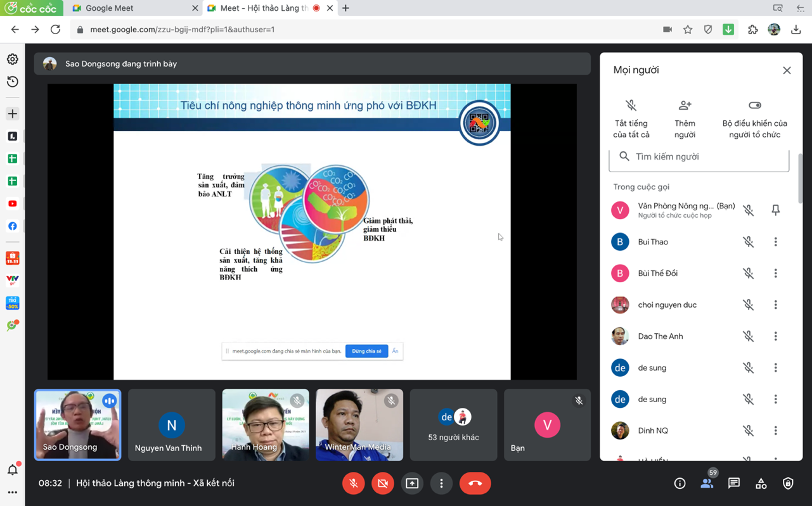Focus the Tìm kiếm người search field
Image resolution: width=812 pixels, height=506 pixels.
[699, 157]
